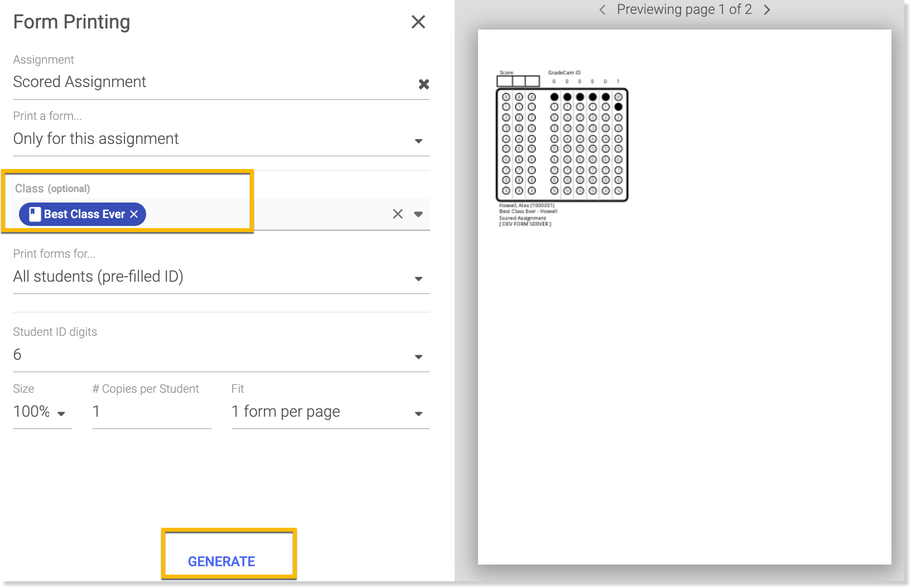
Task: Click the book icon on class chip
Action: click(35, 214)
